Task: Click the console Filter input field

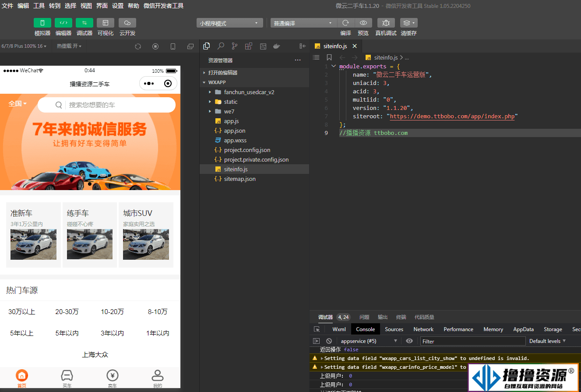Action: tap(473, 341)
